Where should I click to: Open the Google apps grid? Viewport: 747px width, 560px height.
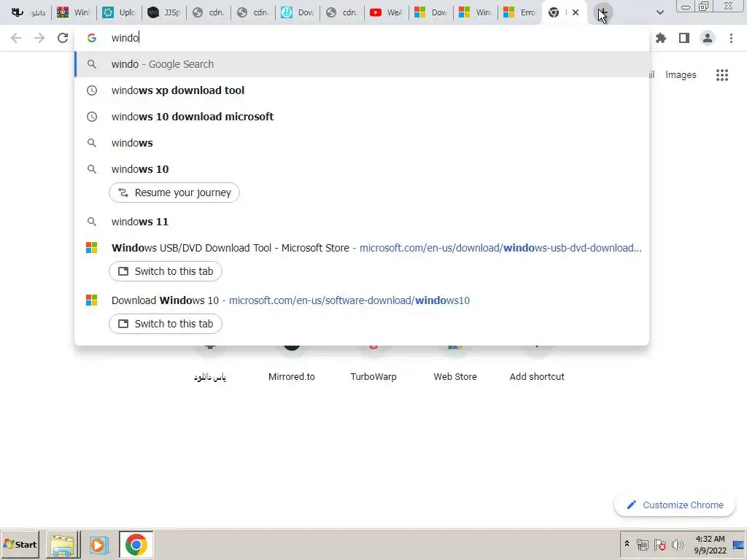click(722, 75)
